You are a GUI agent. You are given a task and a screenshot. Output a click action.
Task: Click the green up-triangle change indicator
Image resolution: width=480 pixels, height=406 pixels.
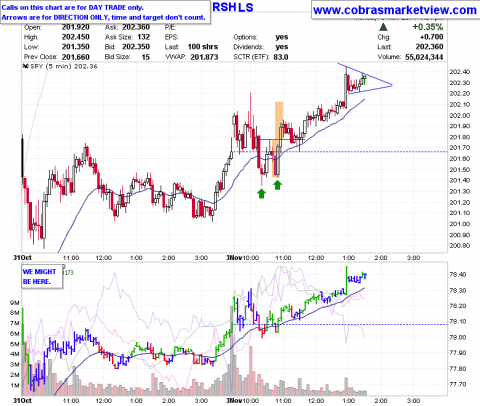tap(384, 27)
